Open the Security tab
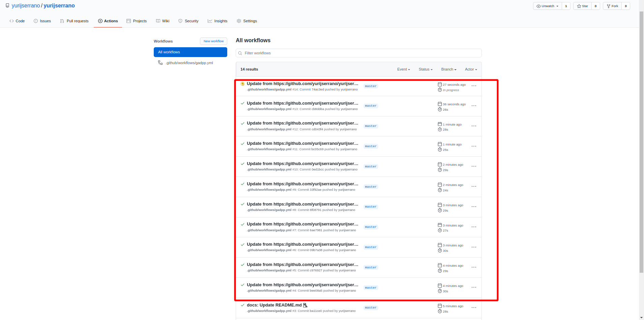 188,21
